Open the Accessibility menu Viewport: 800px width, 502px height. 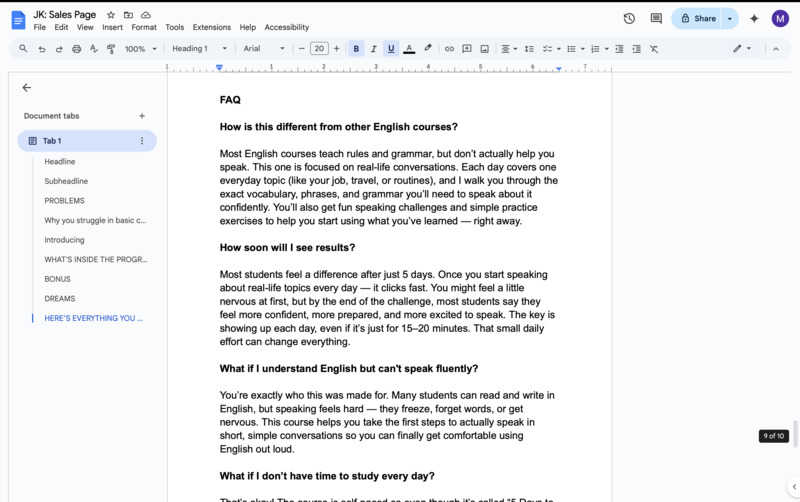click(x=287, y=27)
